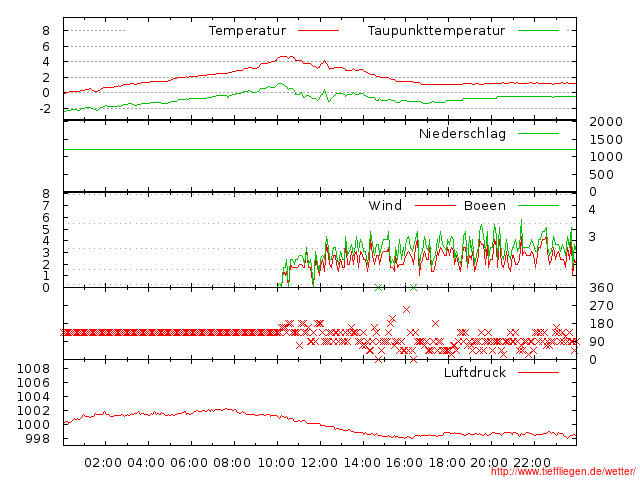Image resolution: width=640 pixels, height=480 pixels.
Task: Click the flat green Niederschlag data line
Action: [320, 149]
